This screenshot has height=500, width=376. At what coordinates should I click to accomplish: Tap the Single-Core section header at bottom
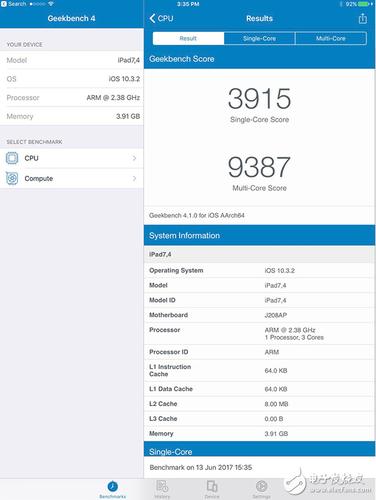pos(259,450)
